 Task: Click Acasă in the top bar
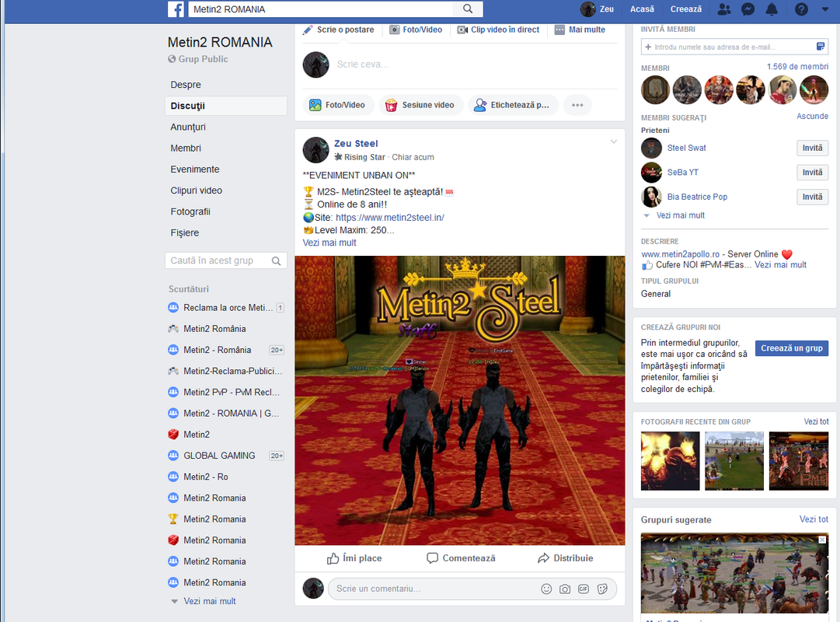pos(642,9)
